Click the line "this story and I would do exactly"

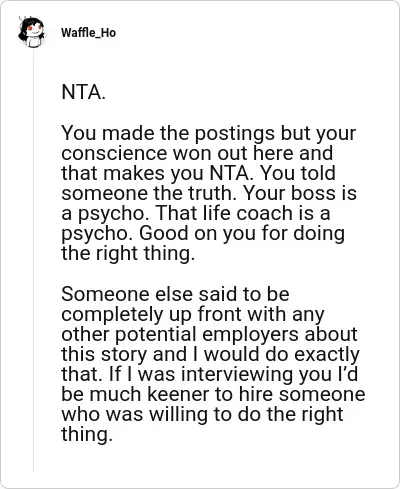coord(210,354)
